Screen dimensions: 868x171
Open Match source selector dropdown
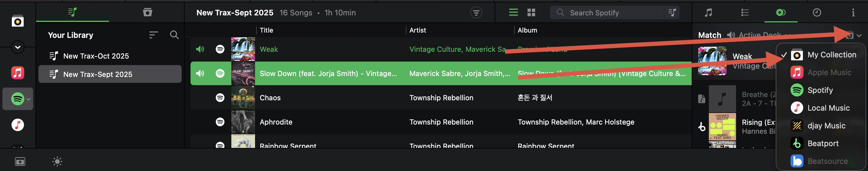coord(853,36)
